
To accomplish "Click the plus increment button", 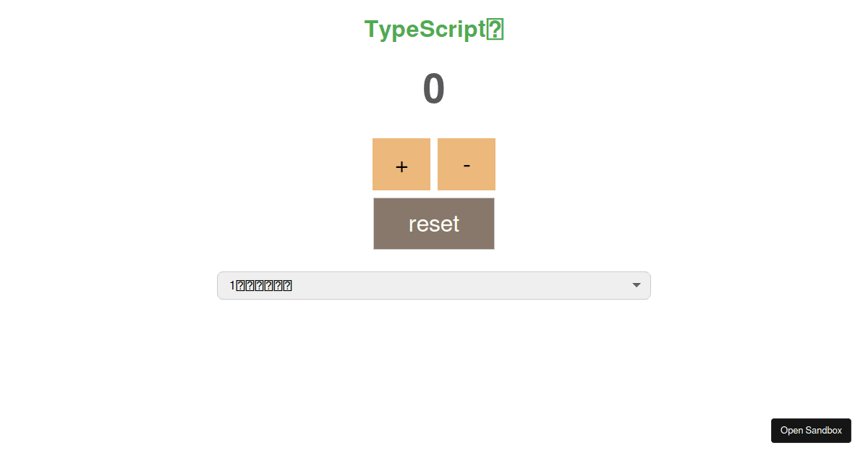I will pyautogui.click(x=401, y=164).
